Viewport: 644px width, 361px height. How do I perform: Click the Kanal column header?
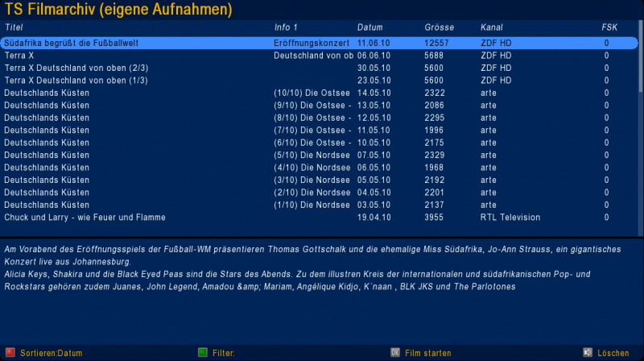click(492, 27)
